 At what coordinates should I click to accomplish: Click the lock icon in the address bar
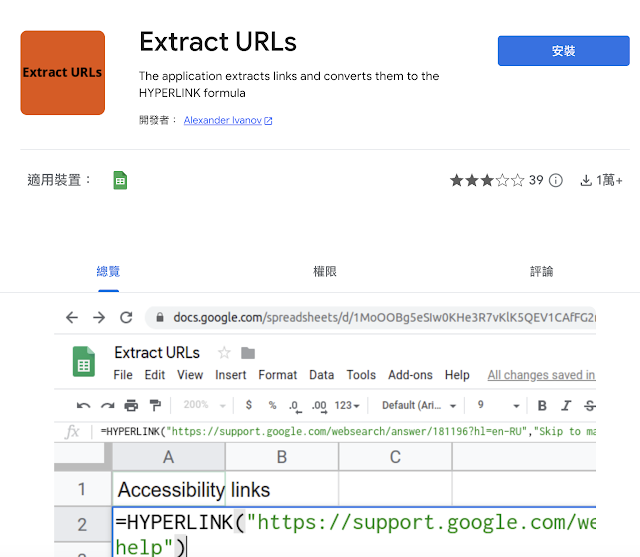[160, 317]
